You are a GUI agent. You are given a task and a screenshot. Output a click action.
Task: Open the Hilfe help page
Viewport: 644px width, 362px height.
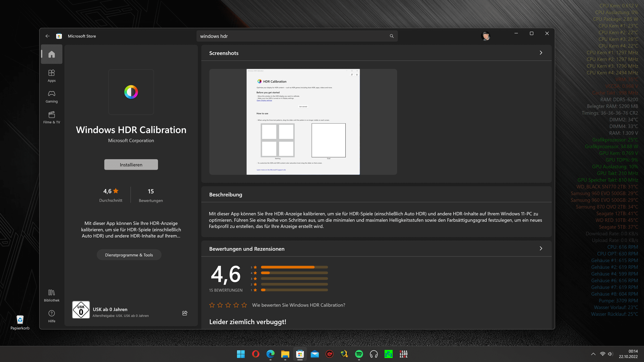tap(52, 316)
